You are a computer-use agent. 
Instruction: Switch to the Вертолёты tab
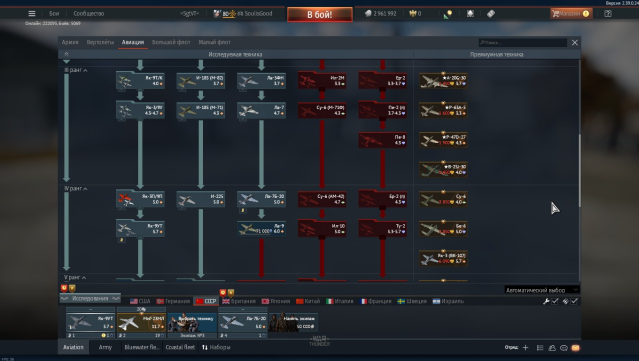click(100, 42)
